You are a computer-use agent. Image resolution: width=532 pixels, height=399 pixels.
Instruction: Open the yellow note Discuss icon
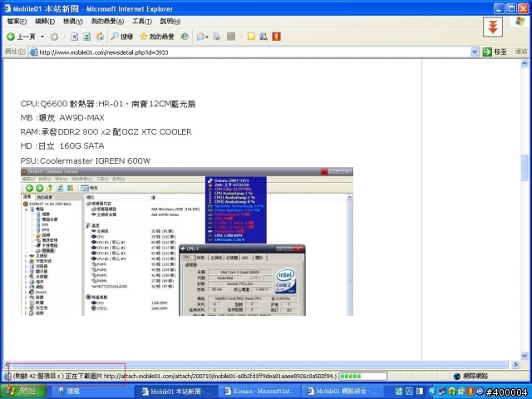(251, 37)
